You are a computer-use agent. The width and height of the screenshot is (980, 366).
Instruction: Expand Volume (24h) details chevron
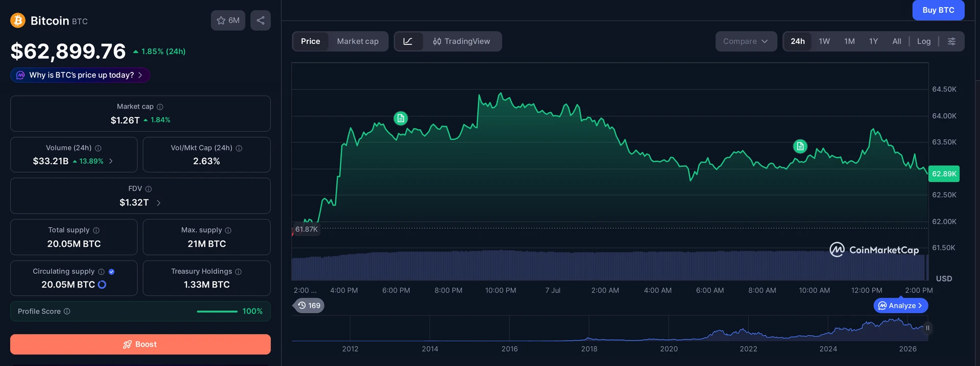(x=111, y=161)
